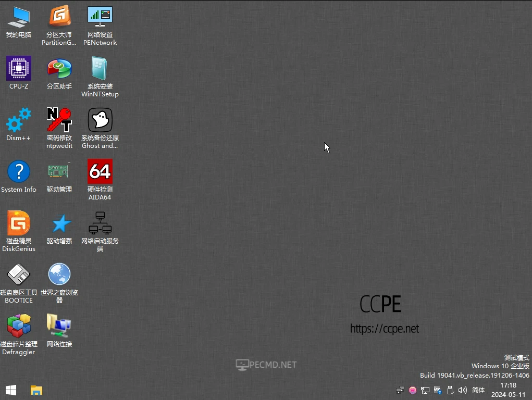Click the monitor with question mark tray icon
This screenshot has width=532, height=400.
click(x=438, y=390)
